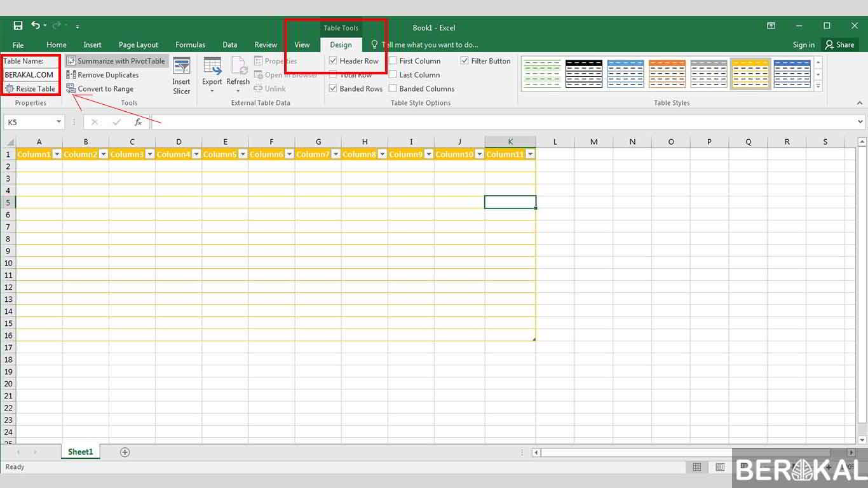868x488 pixels.
Task: Click the Share button
Action: click(839, 45)
